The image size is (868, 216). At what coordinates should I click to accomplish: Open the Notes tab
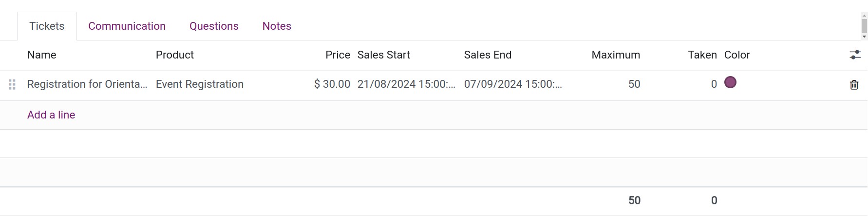(x=277, y=26)
